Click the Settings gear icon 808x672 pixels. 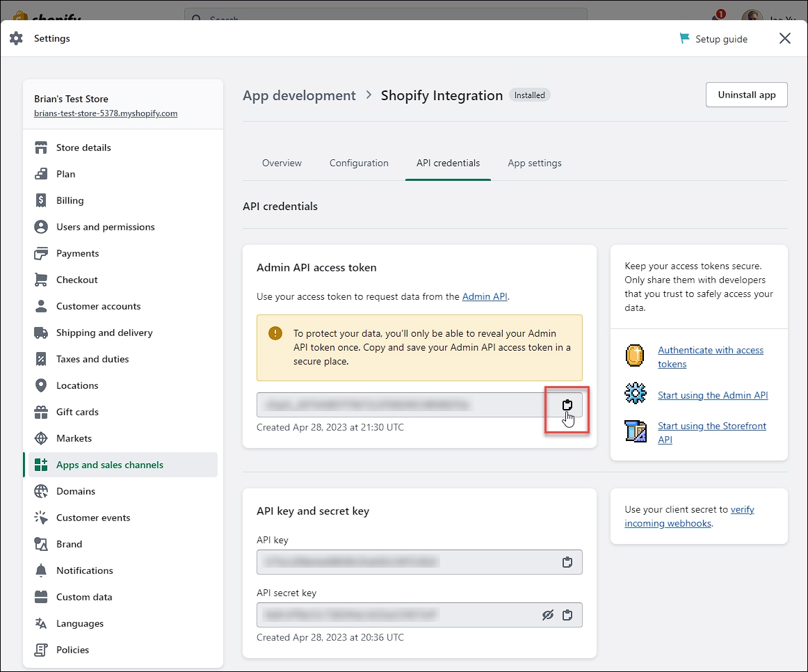pos(16,39)
